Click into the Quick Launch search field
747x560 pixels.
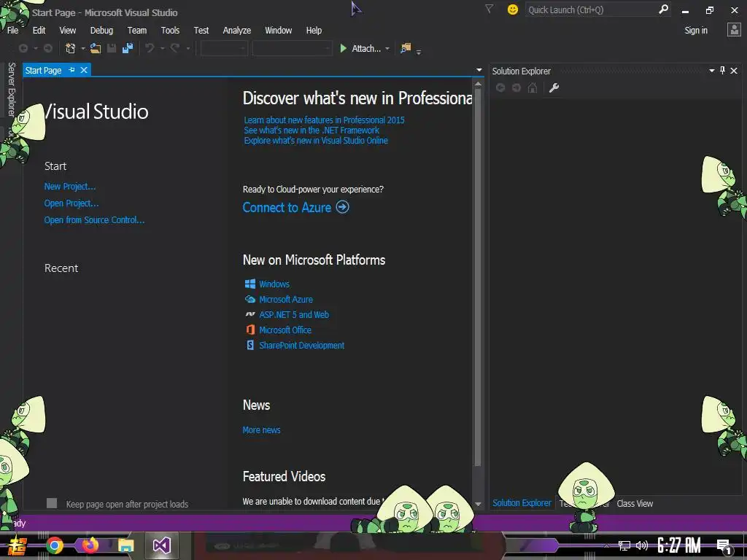click(591, 9)
